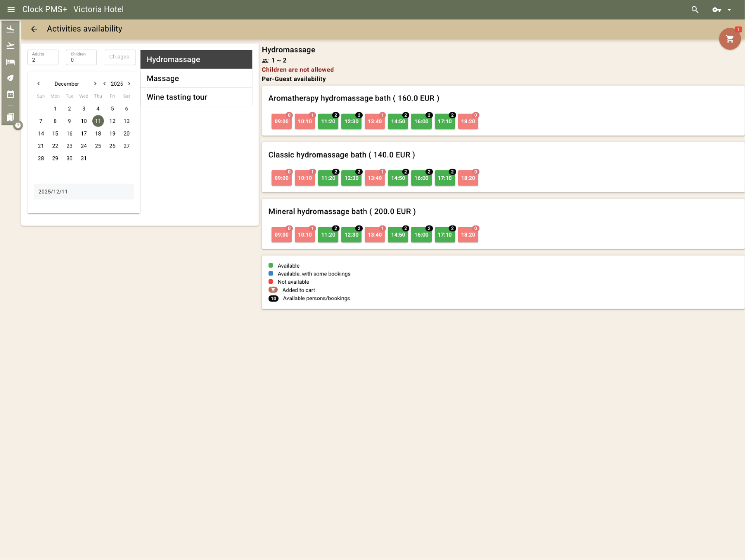Click the Adults input field
745x560 pixels.
43,58
